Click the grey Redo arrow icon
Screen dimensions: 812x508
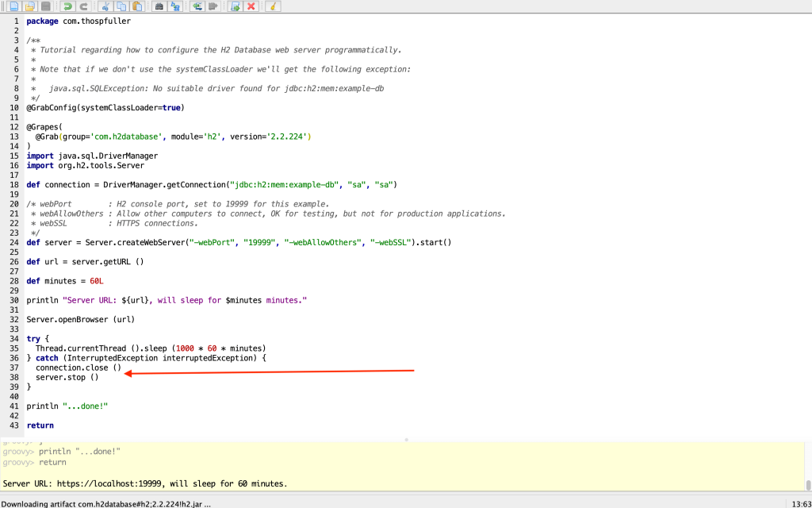pos(83,6)
